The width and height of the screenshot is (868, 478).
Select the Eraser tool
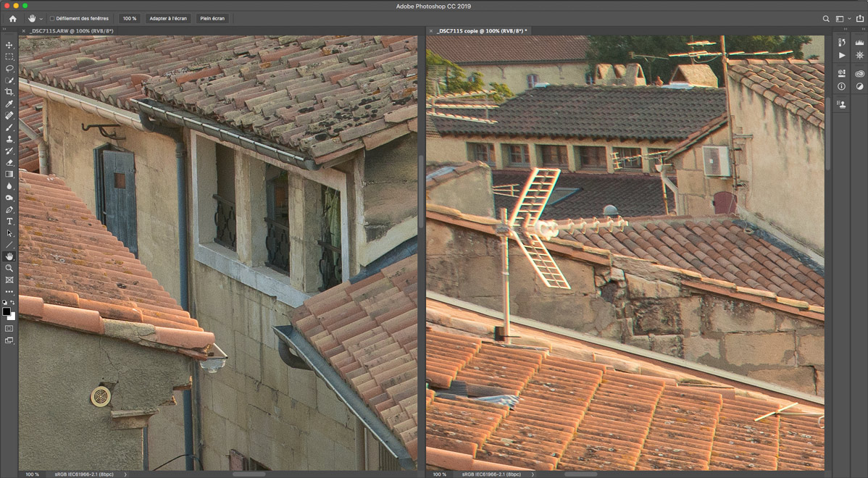pyautogui.click(x=9, y=162)
